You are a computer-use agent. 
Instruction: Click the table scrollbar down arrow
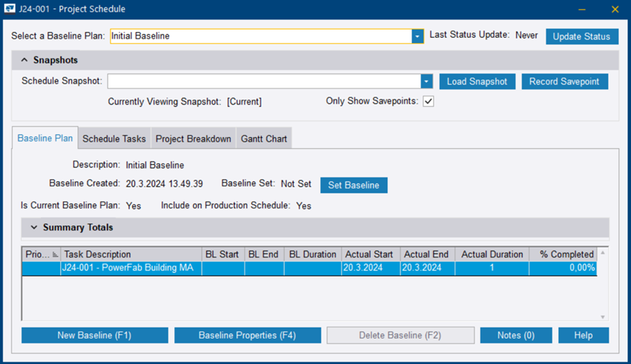coord(603,317)
